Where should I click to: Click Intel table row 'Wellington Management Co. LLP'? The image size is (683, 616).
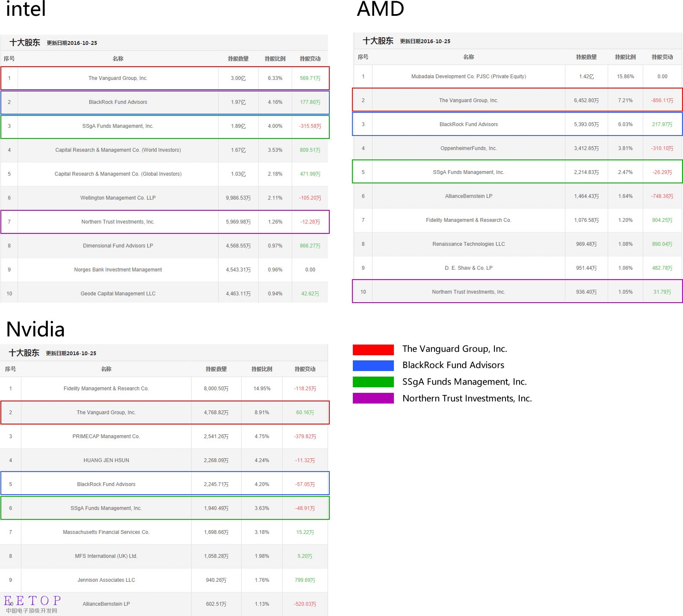[164, 198]
